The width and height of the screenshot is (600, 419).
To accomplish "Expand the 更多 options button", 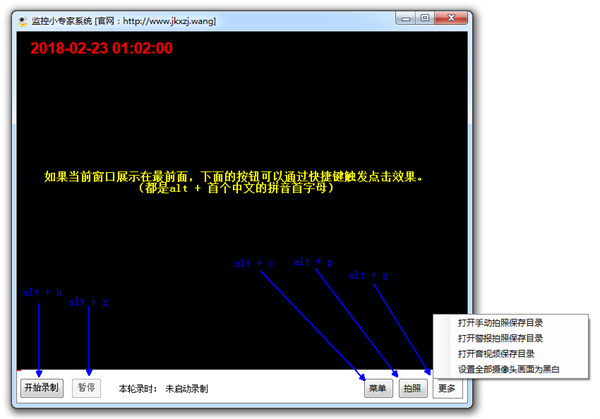I will coord(447,388).
